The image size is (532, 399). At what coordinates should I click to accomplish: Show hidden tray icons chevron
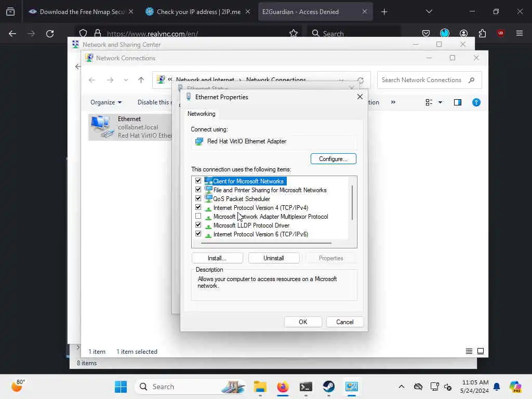click(x=402, y=387)
